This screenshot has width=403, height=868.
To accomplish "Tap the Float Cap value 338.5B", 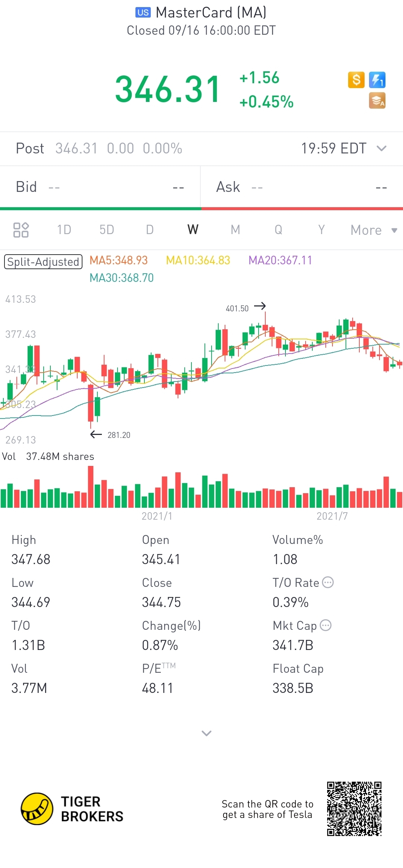I will pos(293,688).
